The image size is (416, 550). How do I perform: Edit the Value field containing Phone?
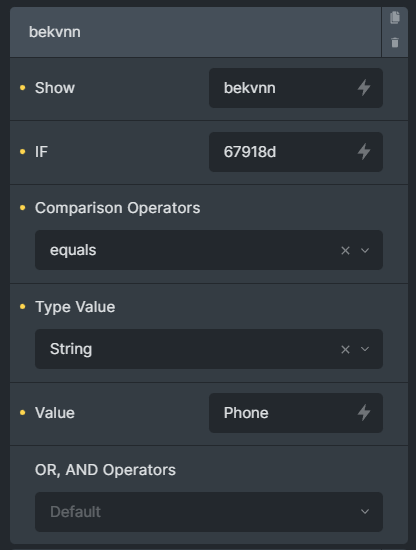click(296, 413)
